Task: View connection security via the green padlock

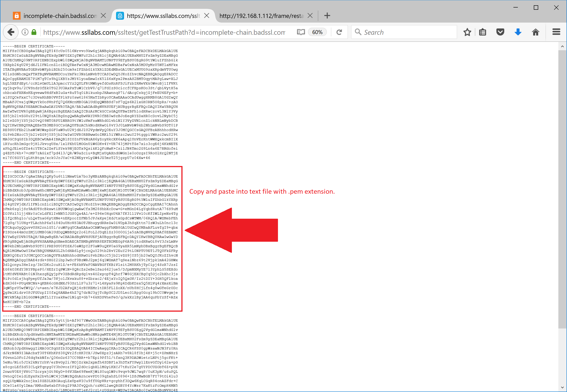Action: (34, 32)
